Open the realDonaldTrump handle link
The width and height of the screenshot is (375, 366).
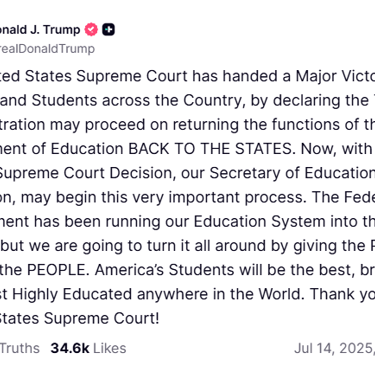(47, 49)
